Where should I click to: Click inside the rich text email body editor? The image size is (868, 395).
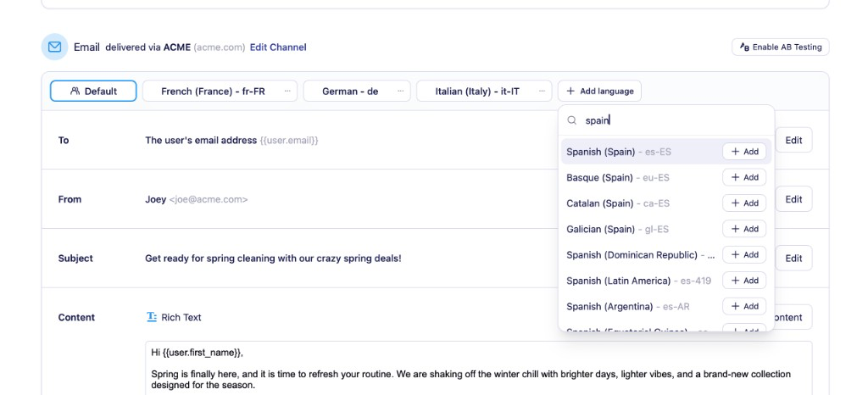click(x=479, y=368)
